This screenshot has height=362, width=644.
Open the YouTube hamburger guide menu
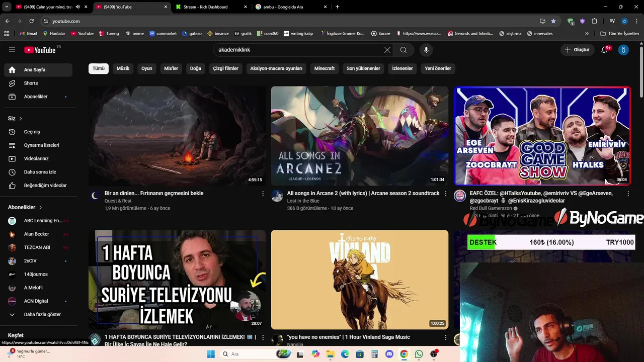12,50
